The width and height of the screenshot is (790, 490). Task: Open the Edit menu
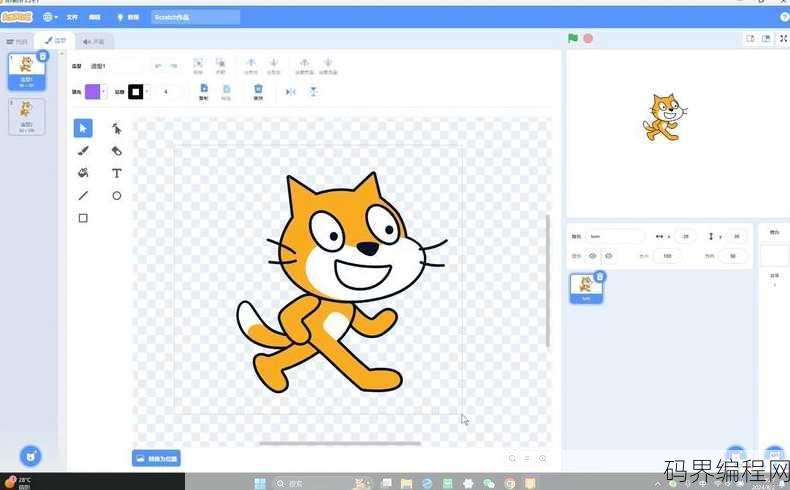click(x=95, y=17)
